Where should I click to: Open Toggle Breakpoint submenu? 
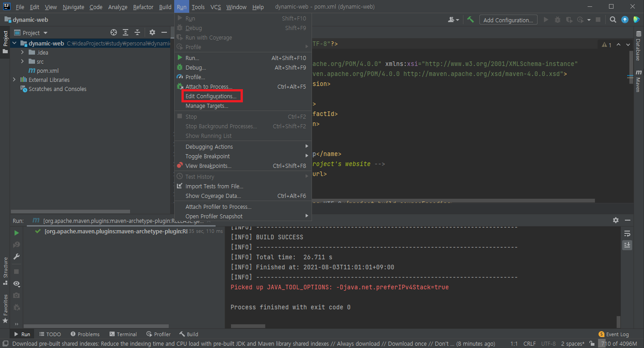tap(243, 156)
